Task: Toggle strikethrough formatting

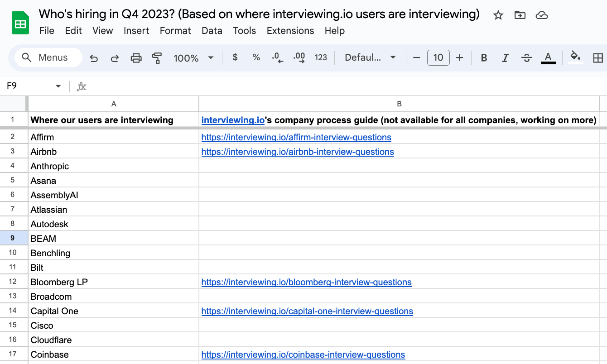Action: [x=526, y=57]
